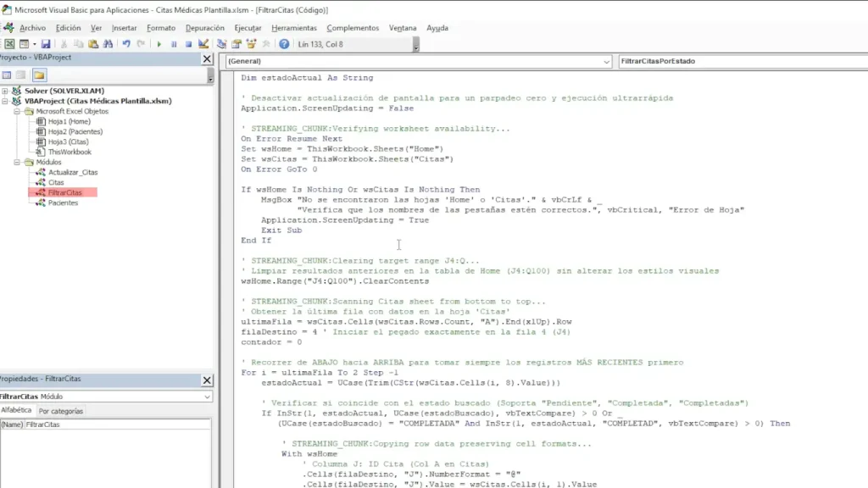Run the macro with the green play icon

(159, 44)
